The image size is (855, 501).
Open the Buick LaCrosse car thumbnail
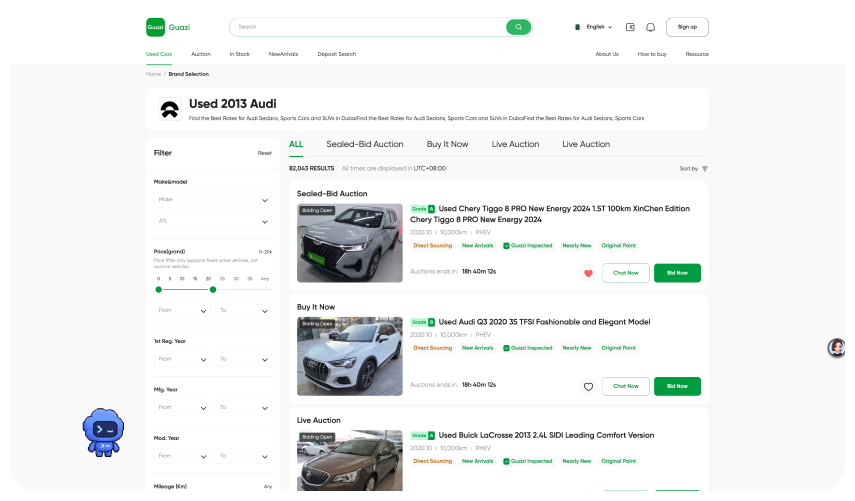coord(350,461)
